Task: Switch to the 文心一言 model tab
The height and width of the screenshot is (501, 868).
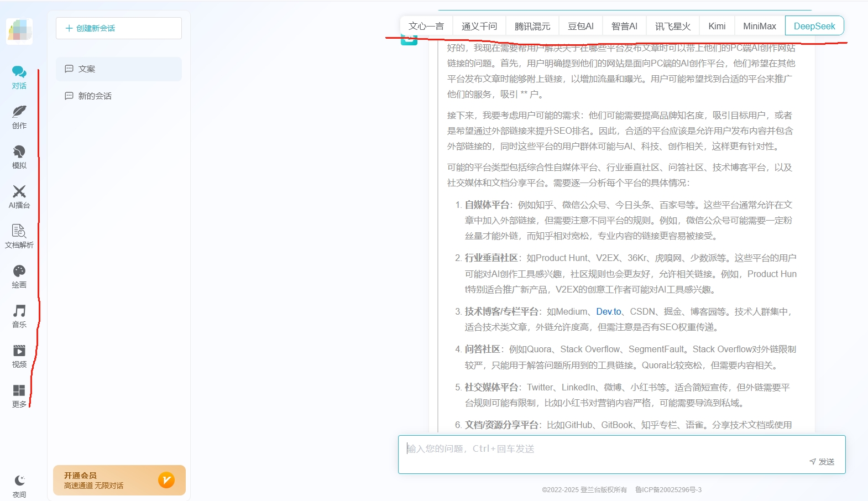Action: coord(426,26)
